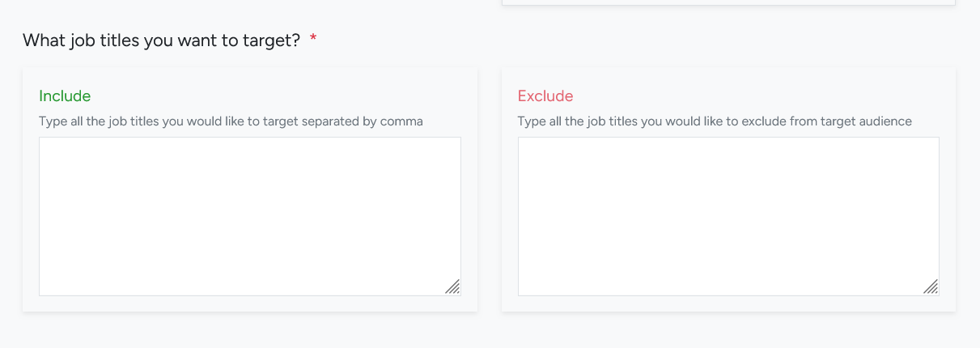Click the Include job titles text area
Screen dimensions: 980x348
click(249, 216)
